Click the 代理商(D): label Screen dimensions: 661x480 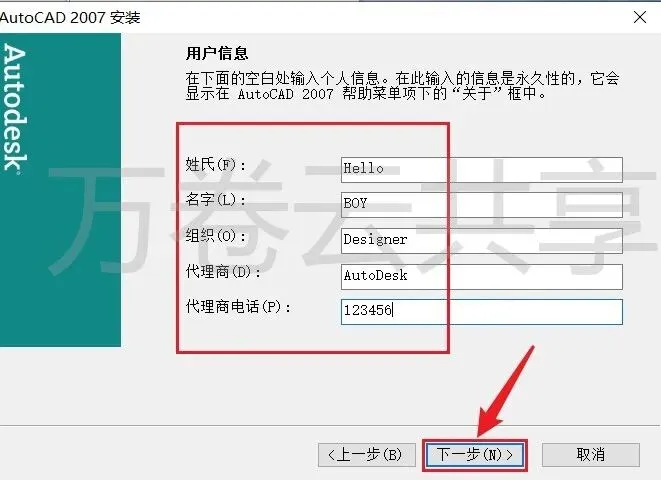point(223,272)
